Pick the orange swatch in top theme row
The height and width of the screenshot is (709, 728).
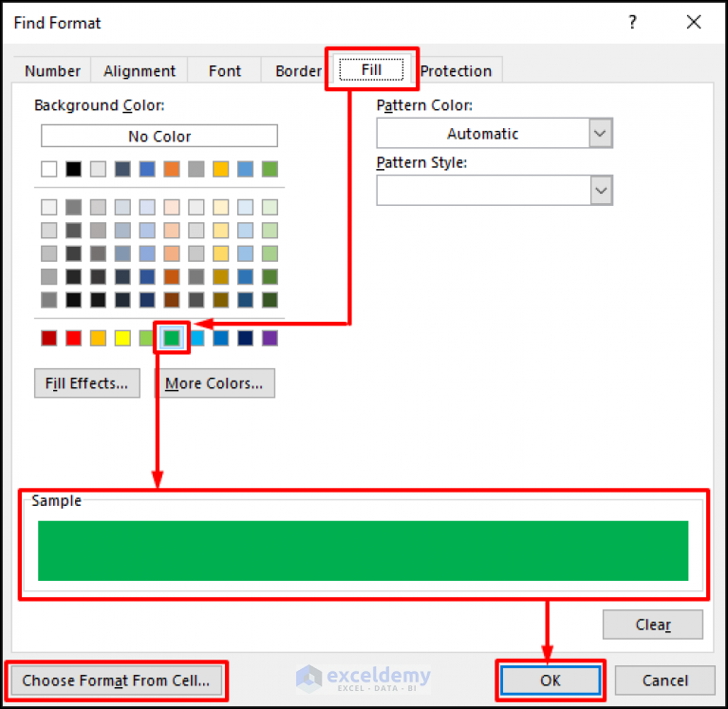(x=172, y=169)
